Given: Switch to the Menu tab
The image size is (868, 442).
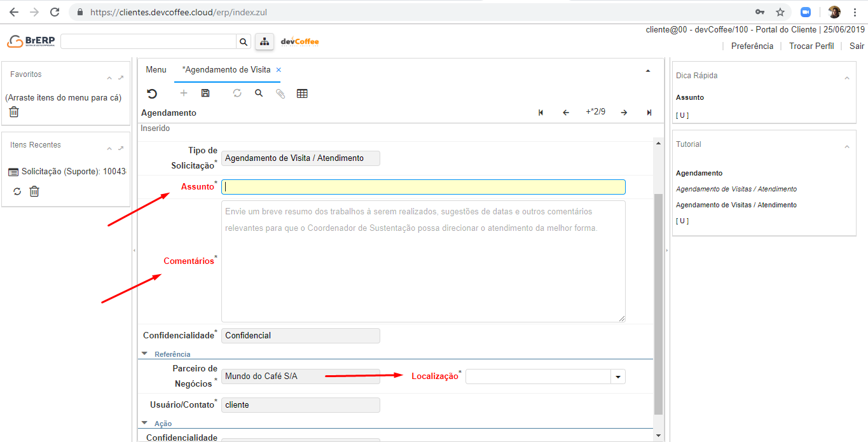Looking at the screenshot, I should (x=156, y=70).
